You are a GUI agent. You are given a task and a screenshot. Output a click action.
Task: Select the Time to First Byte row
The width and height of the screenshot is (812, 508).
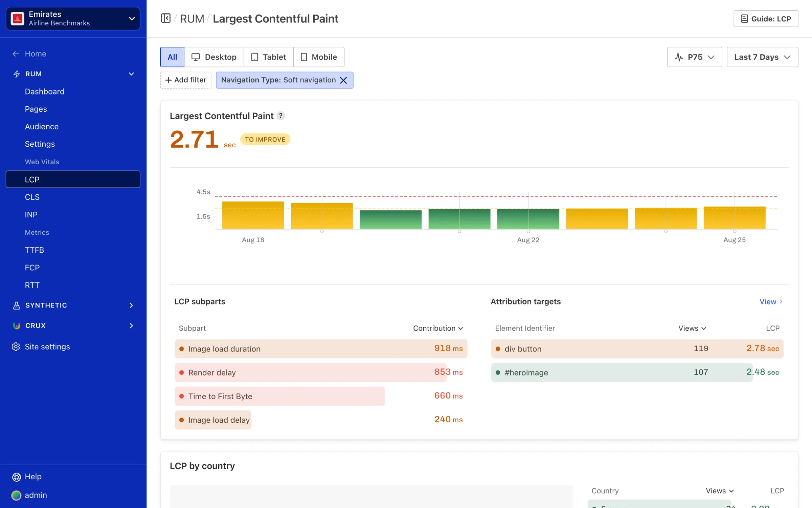point(321,396)
